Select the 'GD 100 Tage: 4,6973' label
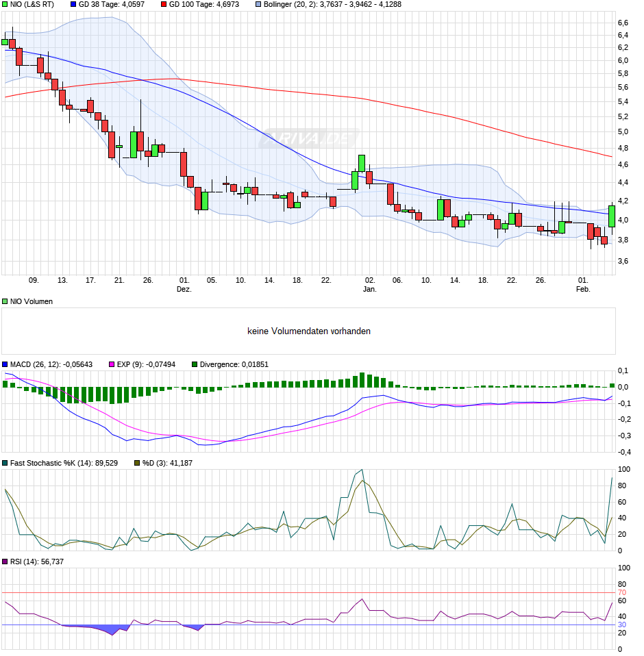 click(204, 5)
